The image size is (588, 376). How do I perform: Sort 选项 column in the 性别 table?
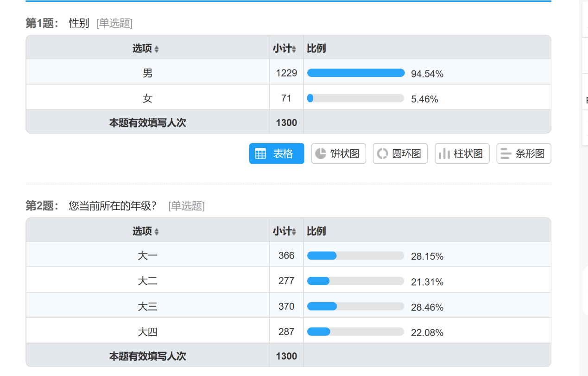tap(157, 49)
